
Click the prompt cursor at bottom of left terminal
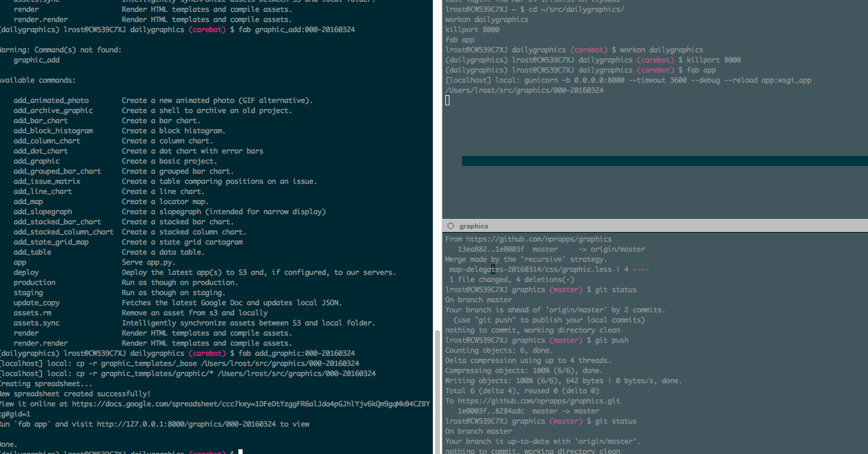(241, 452)
